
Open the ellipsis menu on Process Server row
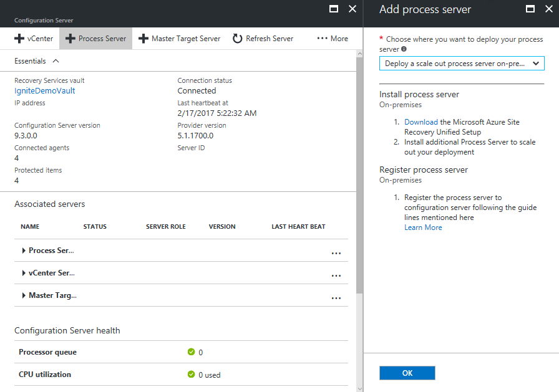point(336,253)
